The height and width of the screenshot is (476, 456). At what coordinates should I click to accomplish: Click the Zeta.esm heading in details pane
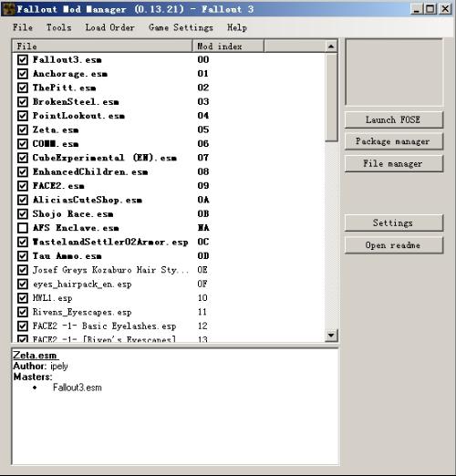tap(35, 355)
